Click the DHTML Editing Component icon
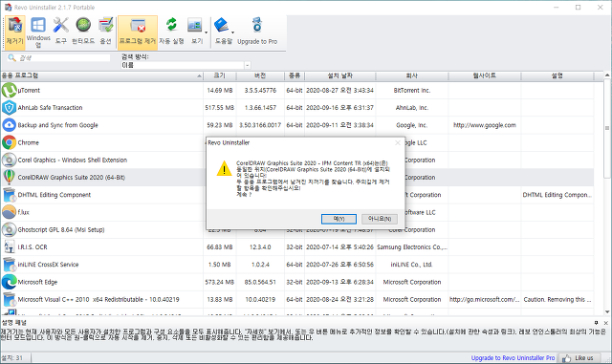 tap(9, 195)
